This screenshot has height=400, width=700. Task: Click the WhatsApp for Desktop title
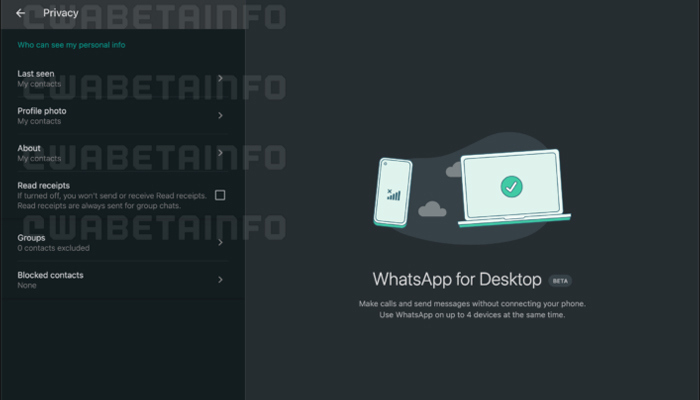click(457, 279)
